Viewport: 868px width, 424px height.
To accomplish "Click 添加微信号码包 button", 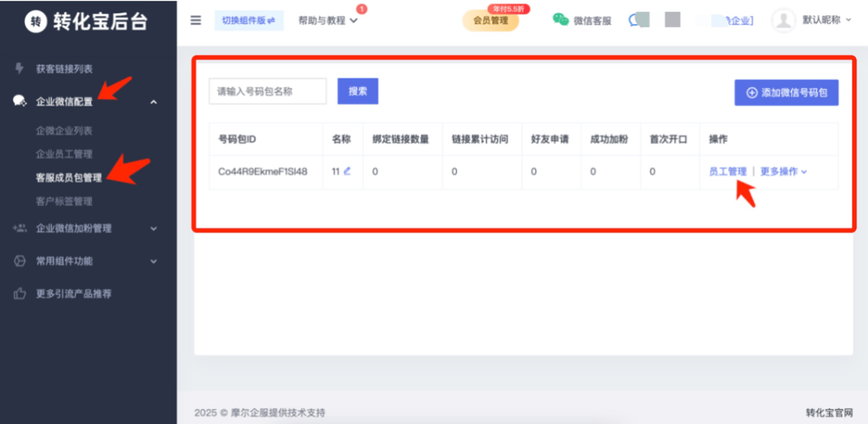I will (x=786, y=92).
